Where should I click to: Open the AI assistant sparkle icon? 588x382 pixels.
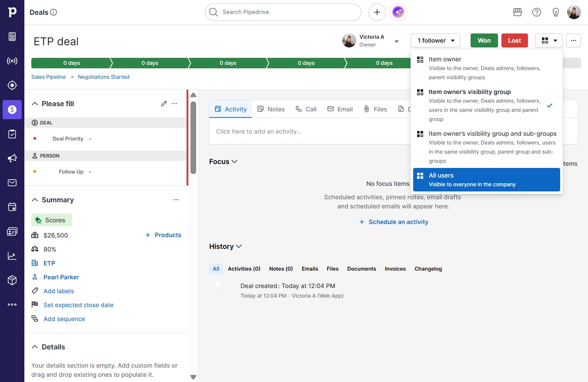(x=399, y=12)
